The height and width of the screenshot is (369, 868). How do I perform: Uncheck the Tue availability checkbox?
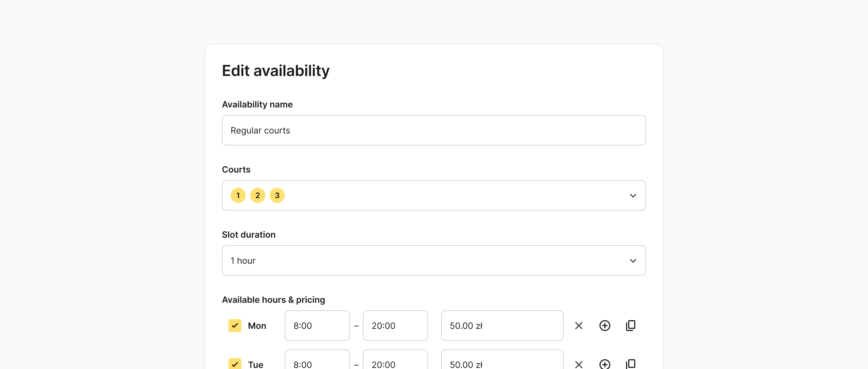coord(235,364)
